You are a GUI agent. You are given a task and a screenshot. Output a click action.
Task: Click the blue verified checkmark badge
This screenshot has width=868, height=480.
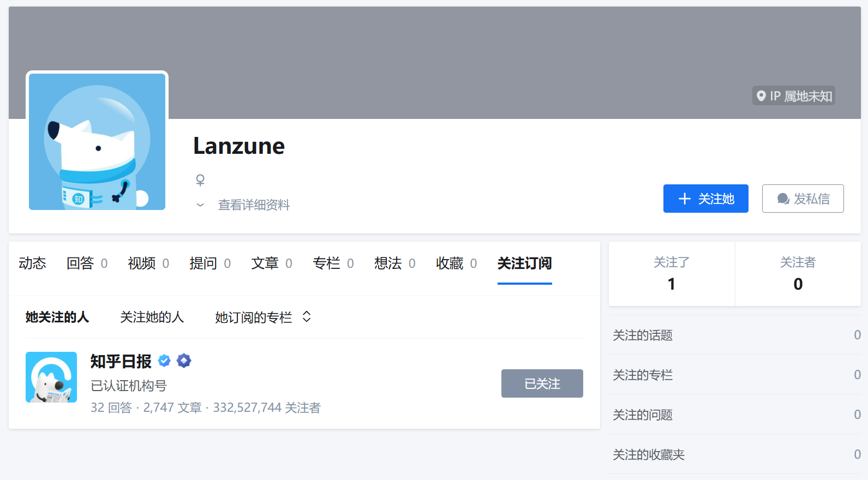pos(164,361)
